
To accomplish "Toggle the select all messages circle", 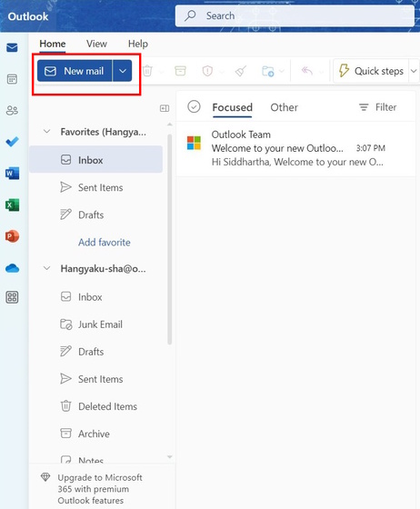I will (x=194, y=106).
